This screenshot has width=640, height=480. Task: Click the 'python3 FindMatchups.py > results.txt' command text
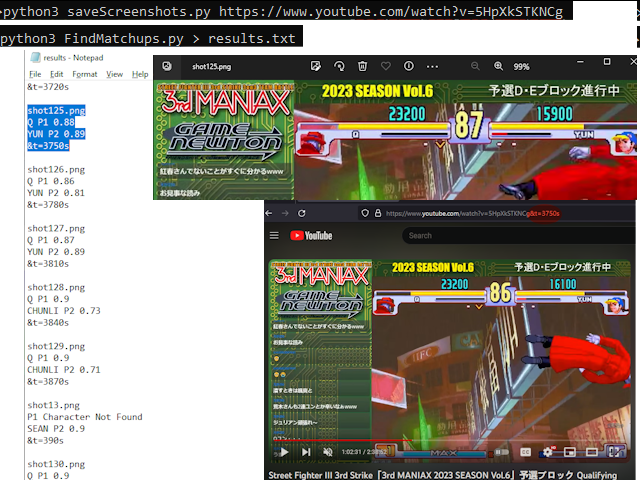(148, 38)
